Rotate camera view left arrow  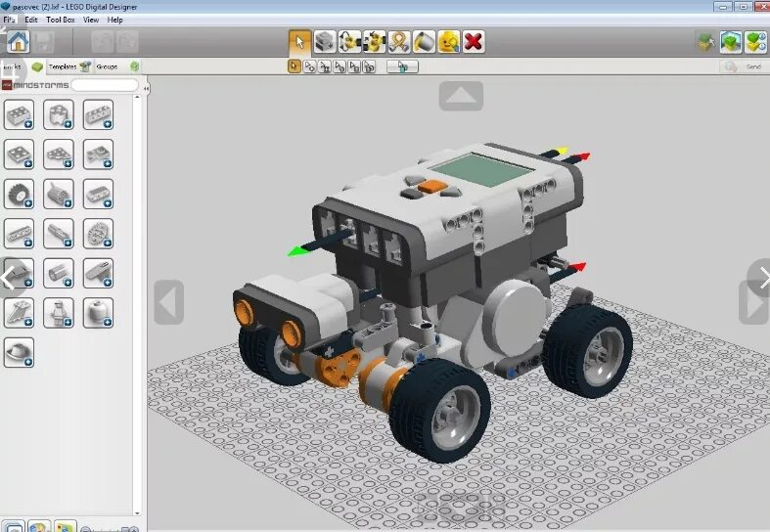169,302
